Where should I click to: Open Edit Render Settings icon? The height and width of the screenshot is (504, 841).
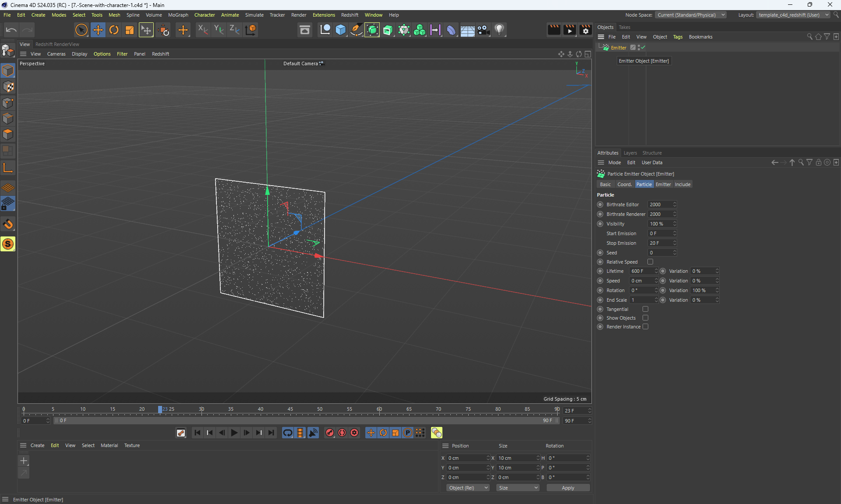[x=585, y=30]
